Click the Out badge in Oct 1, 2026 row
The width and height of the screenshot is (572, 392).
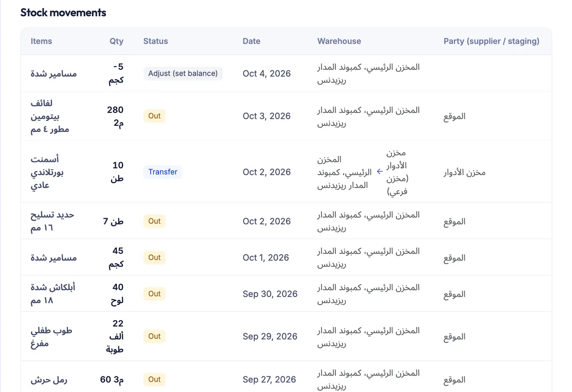(x=154, y=258)
